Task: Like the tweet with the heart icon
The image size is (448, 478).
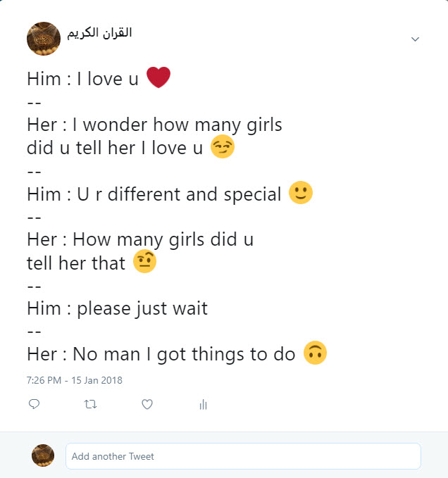Action: [147, 404]
